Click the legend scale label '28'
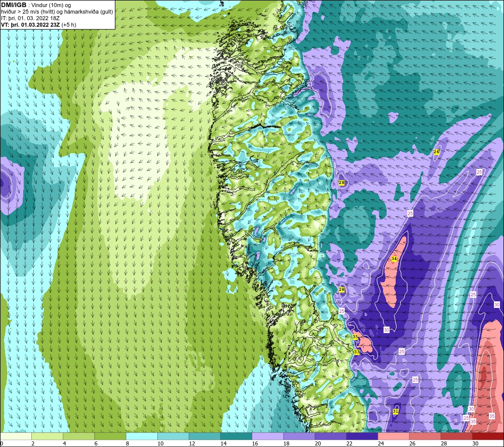Image resolution: width=504 pixels, height=447 pixels. pos(444,443)
